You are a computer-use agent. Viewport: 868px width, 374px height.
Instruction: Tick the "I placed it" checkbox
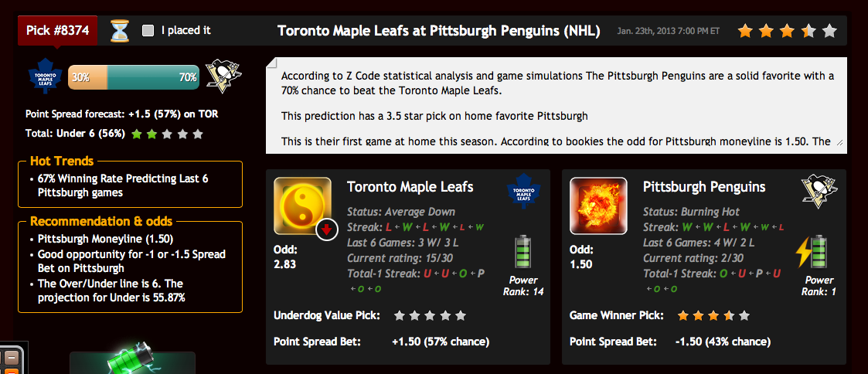(x=148, y=30)
